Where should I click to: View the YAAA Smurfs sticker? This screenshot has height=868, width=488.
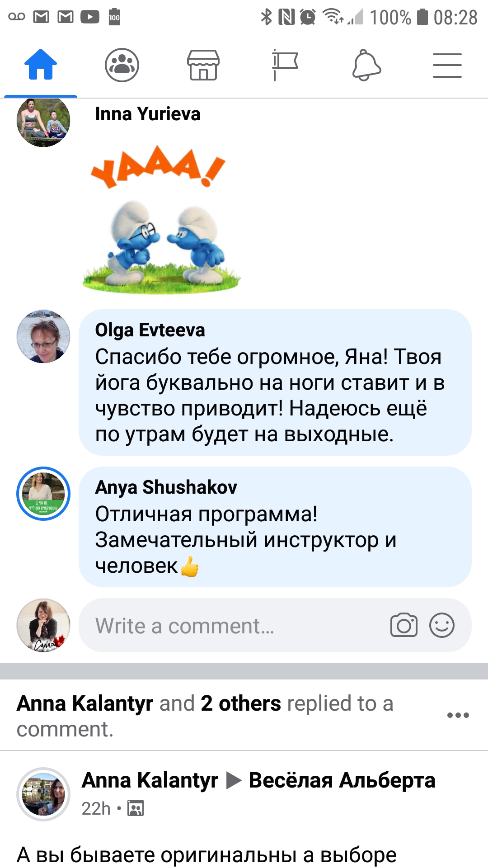(161, 219)
